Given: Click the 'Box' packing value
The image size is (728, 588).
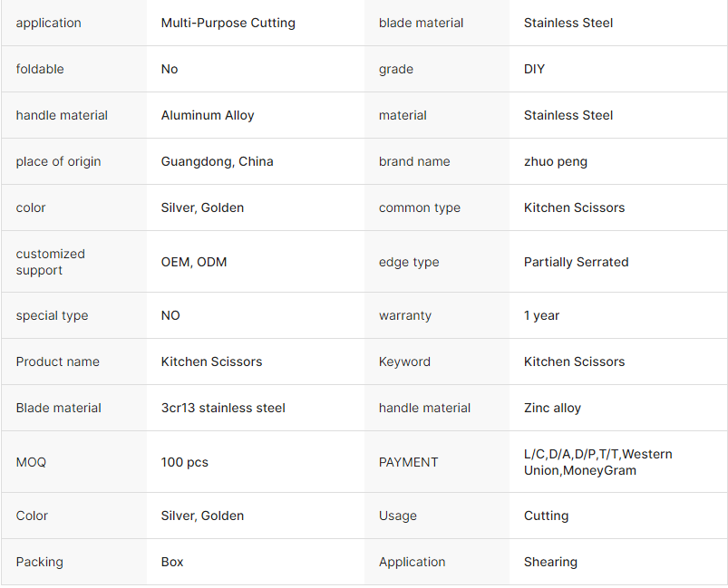Looking at the screenshot, I should pos(172,562).
